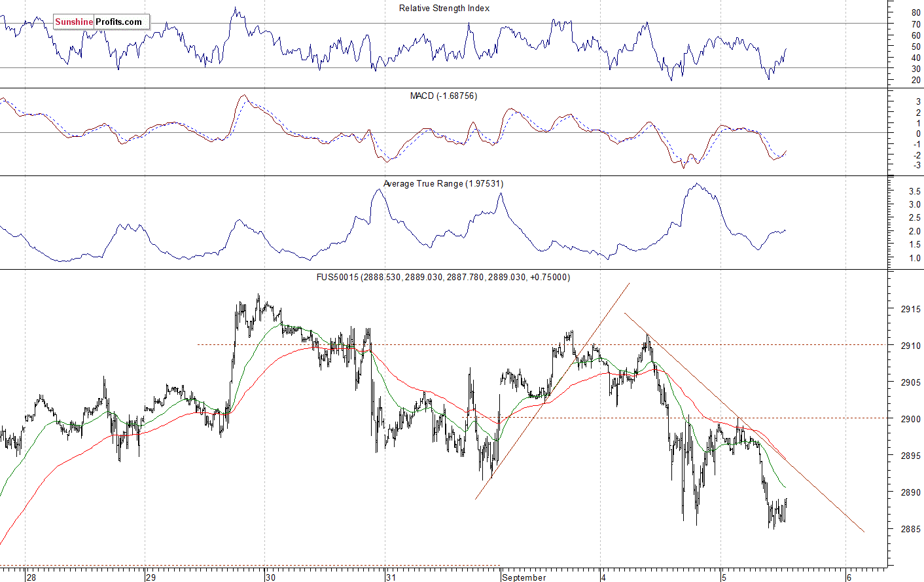The height and width of the screenshot is (582, 924).
Task: Click the Average True Range (1.97531) label
Action: [x=443, y=184]
